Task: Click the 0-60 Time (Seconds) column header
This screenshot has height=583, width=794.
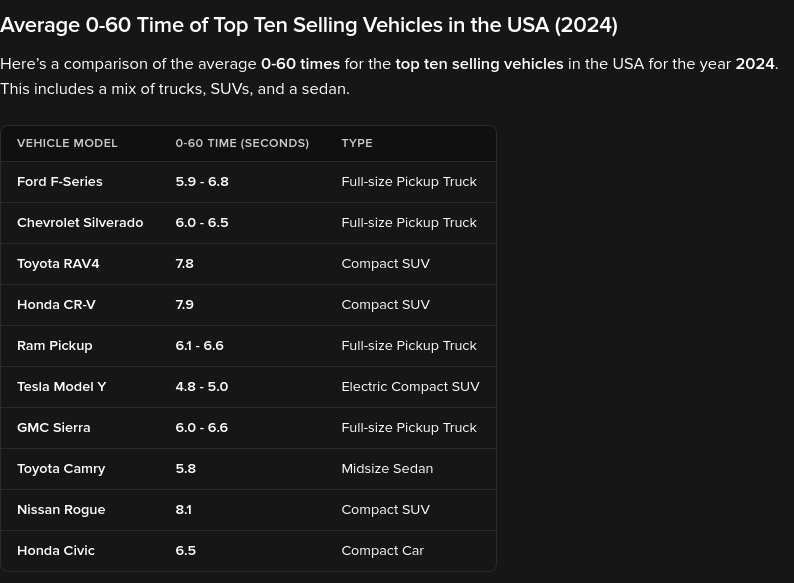Action: 242,143
